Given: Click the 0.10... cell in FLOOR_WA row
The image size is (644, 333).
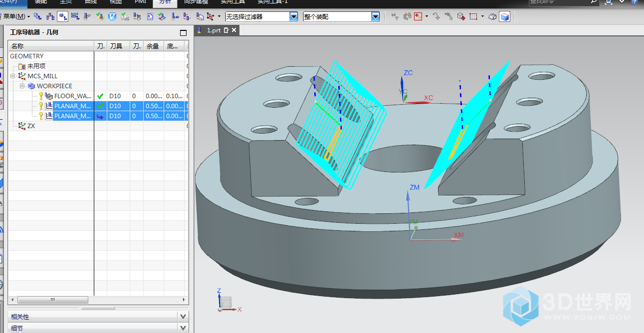Looking at the screenshot, I should [175, 96].
